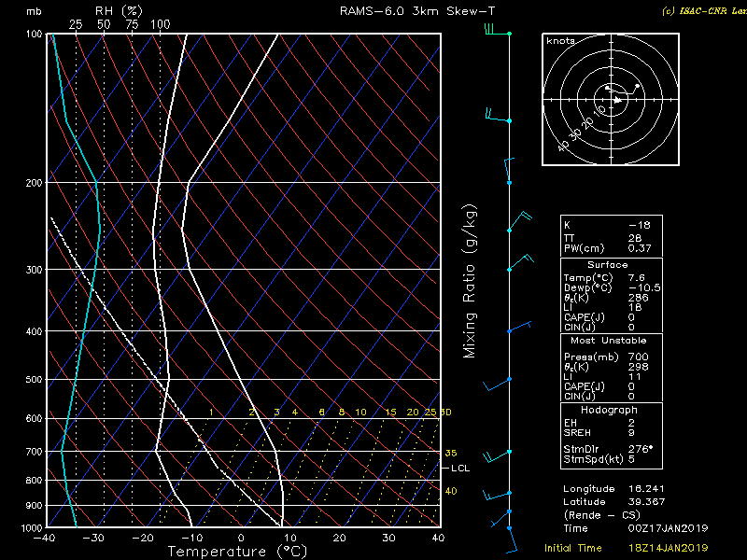
Task: Click the 'Mixing Ratio (g/kg)' vertical label
Action: (x=470, y=282)
